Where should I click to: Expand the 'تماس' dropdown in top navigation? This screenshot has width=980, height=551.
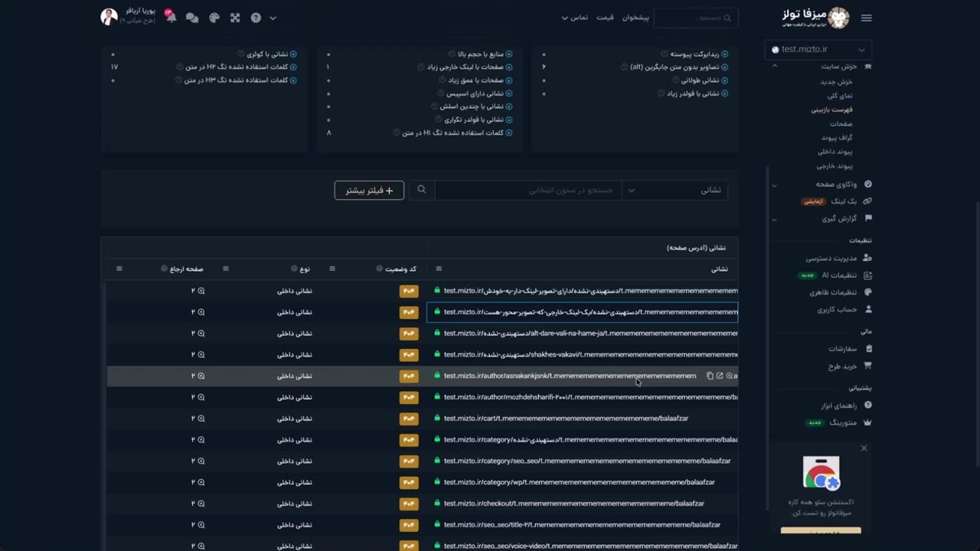574,18
